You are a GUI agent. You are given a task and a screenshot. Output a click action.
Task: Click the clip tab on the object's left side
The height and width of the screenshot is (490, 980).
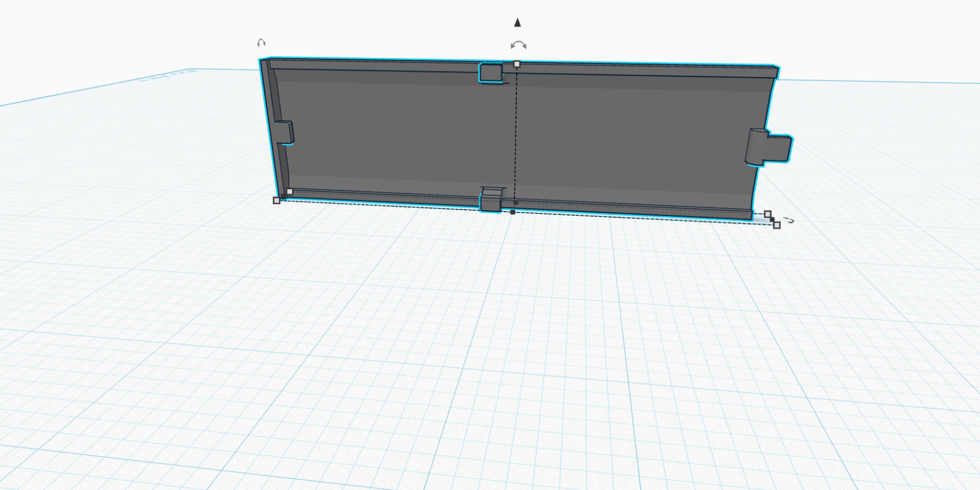pos(284,132)
